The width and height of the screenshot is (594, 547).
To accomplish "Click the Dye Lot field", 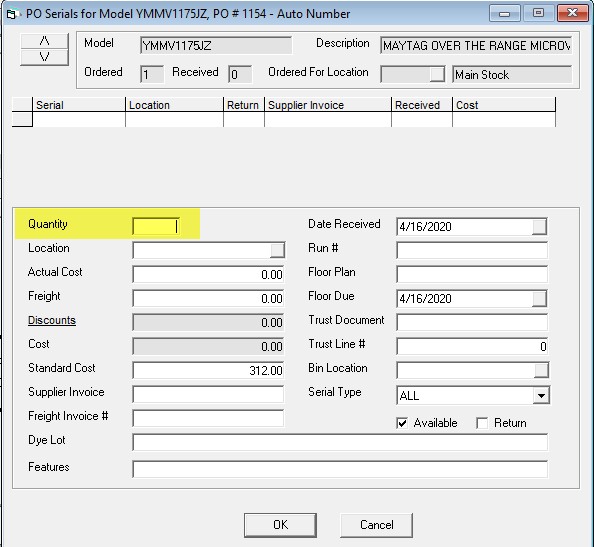I will (x=340, y=442).
